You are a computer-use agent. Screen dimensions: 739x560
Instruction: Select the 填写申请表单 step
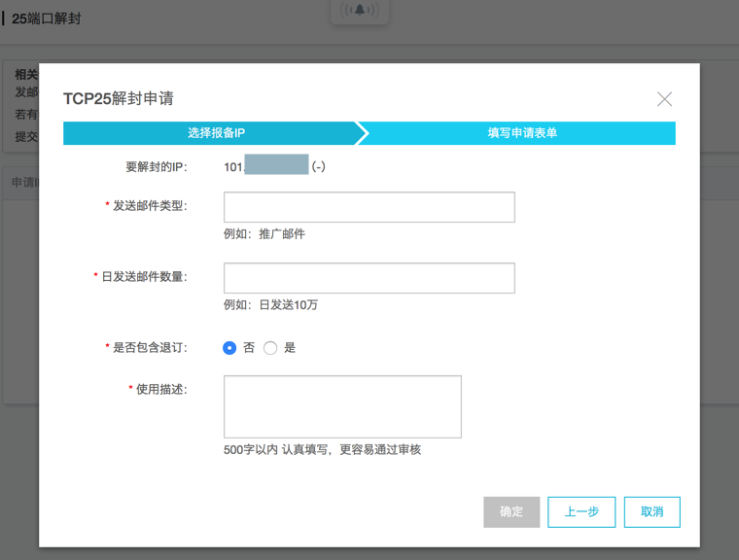coord(522,133)
